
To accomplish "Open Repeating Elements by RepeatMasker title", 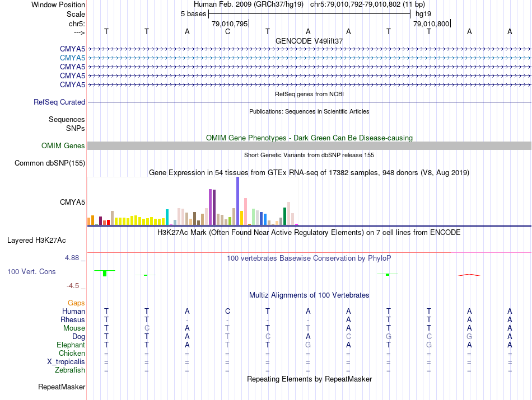I will point(309,379).
